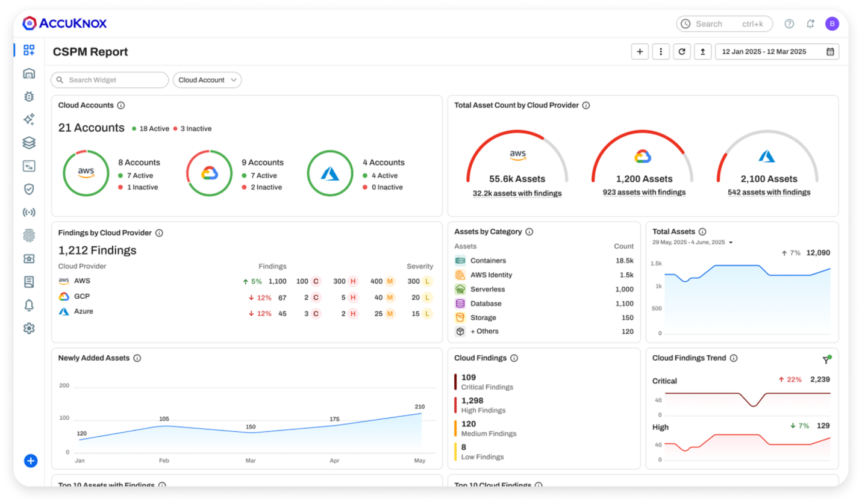The height and width of the screenshot is (504, 862).
Task: Click the Search Widget input field
Action: 110,80
